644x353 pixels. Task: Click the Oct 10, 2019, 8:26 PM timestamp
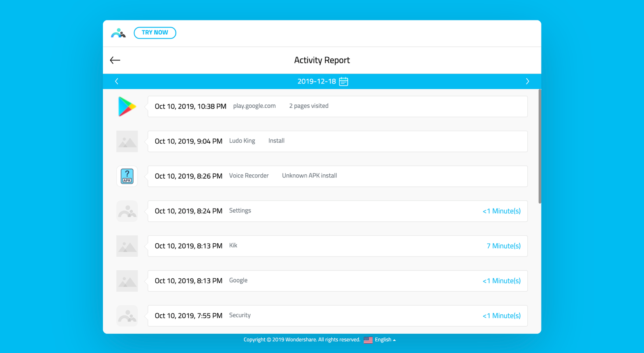click(188, 176)
